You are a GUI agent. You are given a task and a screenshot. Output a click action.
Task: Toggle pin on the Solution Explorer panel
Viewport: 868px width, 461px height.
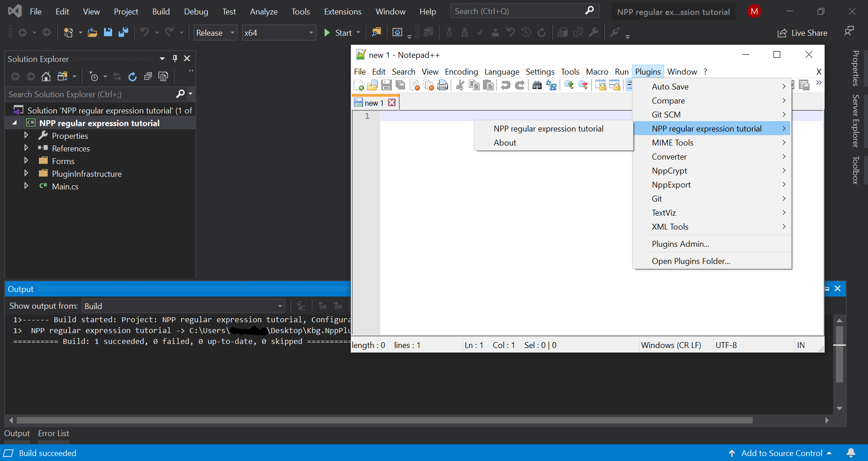175,58
